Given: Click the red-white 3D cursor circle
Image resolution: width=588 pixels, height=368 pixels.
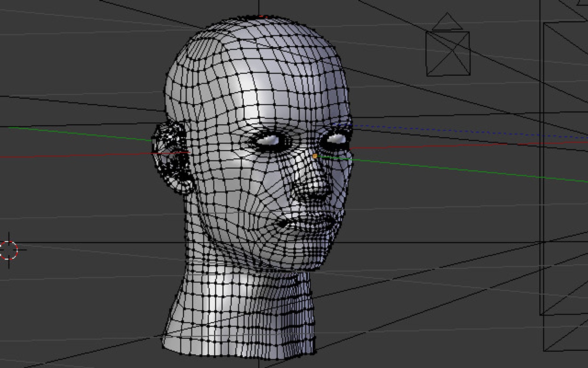Looking at the screenshot, I should click(9, 250).
